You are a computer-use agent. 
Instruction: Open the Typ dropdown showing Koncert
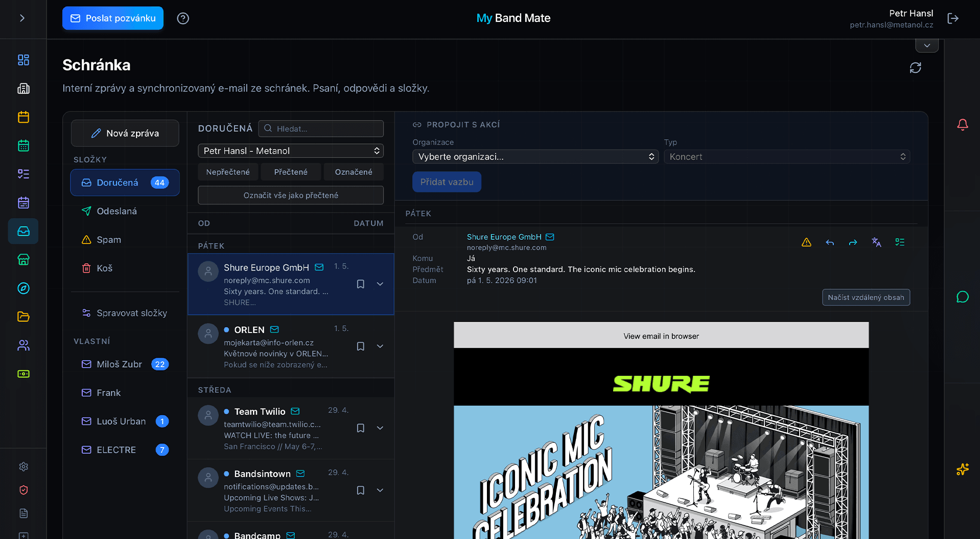(787, 157)
